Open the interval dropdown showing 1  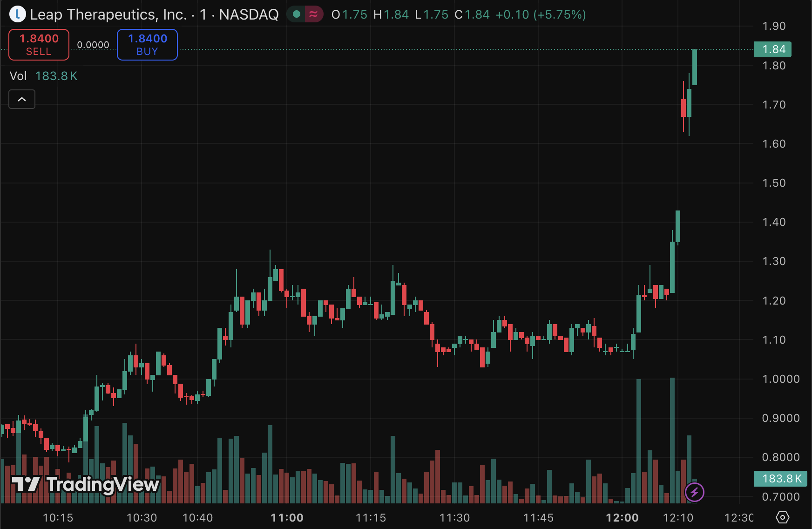click(x=202, y=14)
